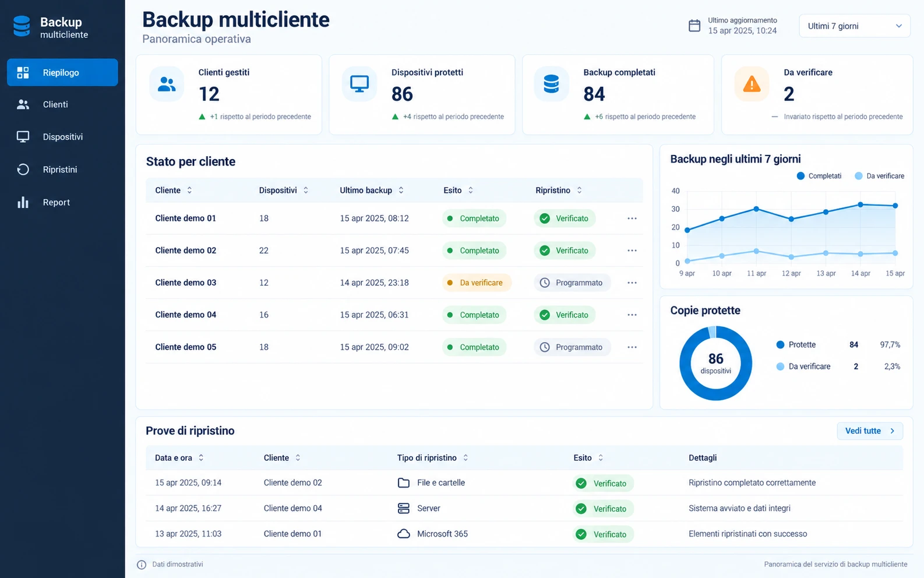Screen dimensions: 924x578
Task: Open the Dispositivi sidebar section
Action: click(x=62, y=137)
